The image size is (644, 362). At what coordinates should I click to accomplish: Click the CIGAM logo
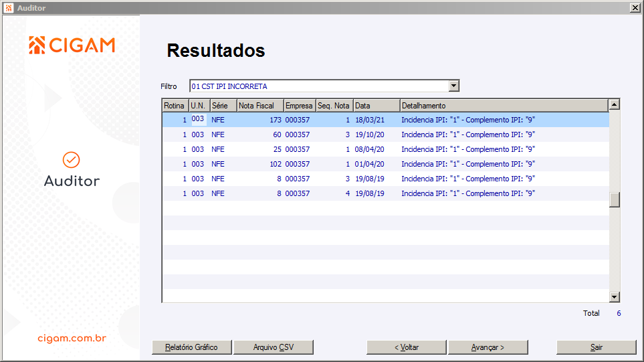pyautogui.click(x=72, y=46)
